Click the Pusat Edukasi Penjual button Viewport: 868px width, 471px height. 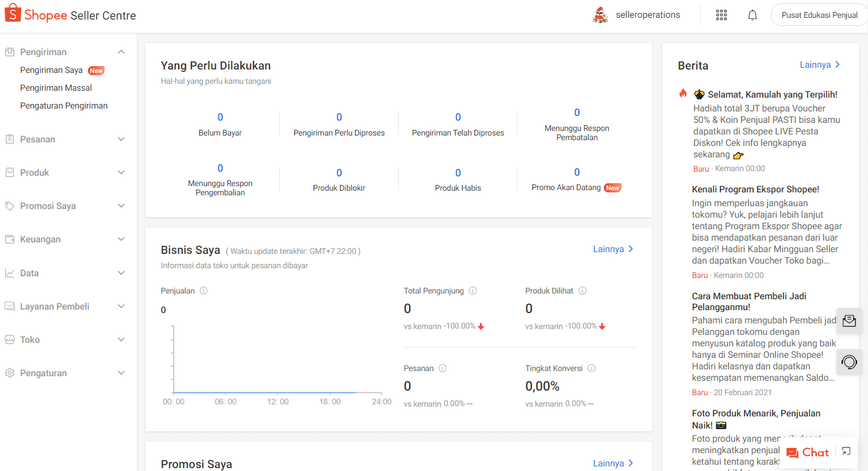click(819, 15)
